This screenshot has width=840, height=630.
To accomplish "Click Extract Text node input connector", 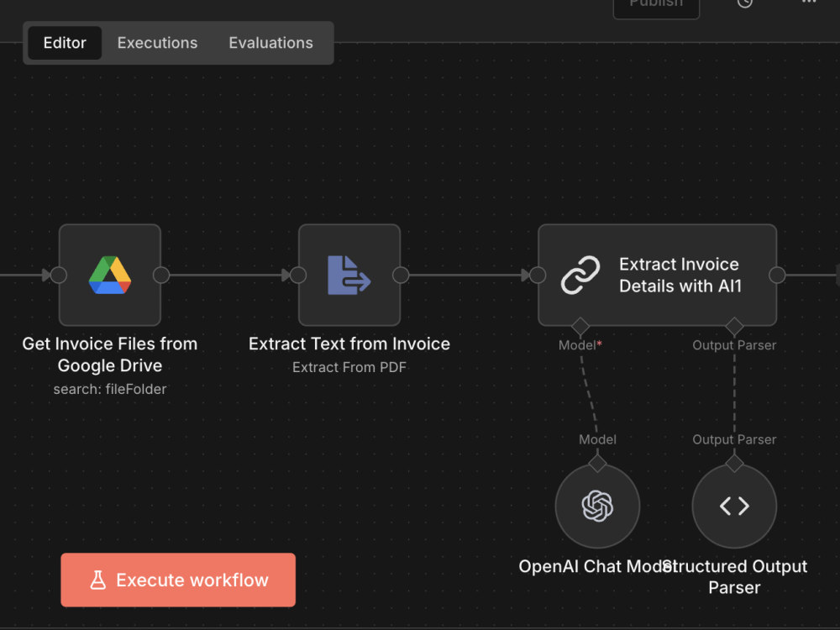I will pyautogui.click(x=298, y=276).
